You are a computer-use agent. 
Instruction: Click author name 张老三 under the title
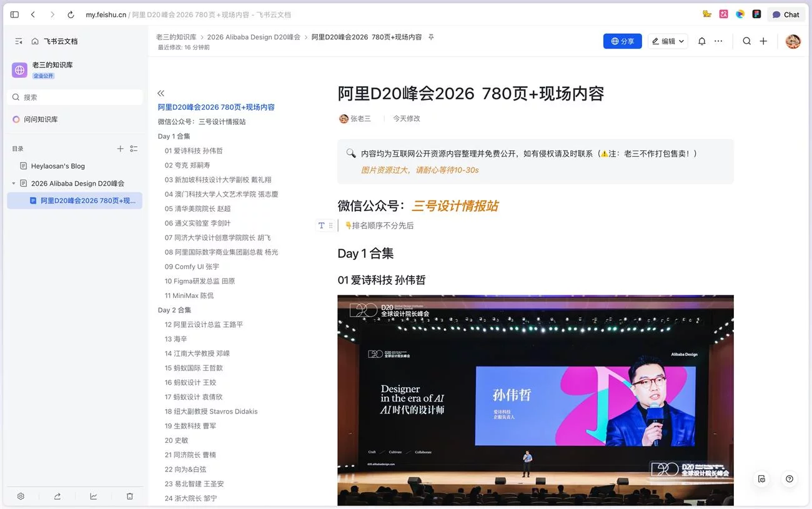pos(360,119)
